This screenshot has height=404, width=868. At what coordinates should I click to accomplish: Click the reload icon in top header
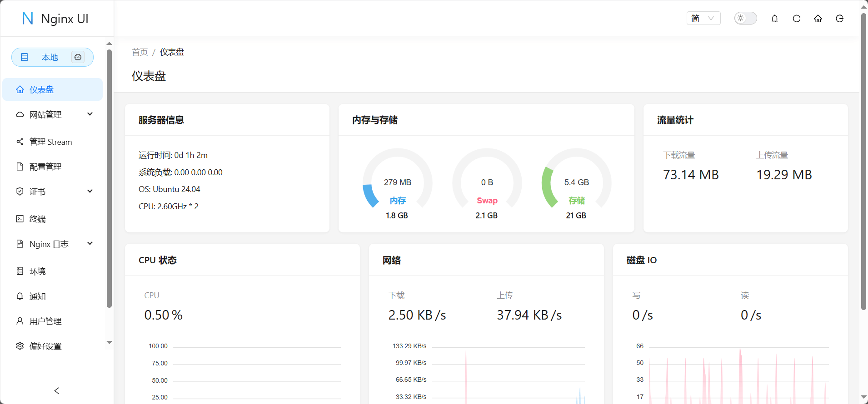(797, 19)
